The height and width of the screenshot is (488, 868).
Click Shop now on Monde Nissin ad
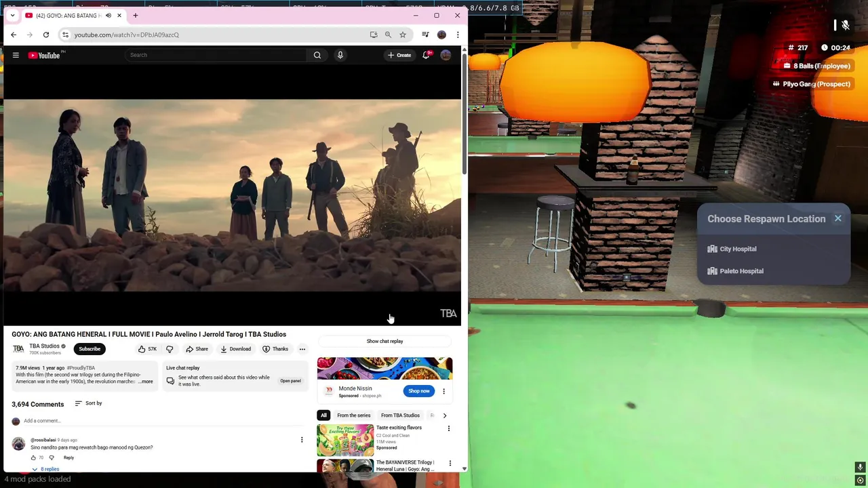(419, 391)
